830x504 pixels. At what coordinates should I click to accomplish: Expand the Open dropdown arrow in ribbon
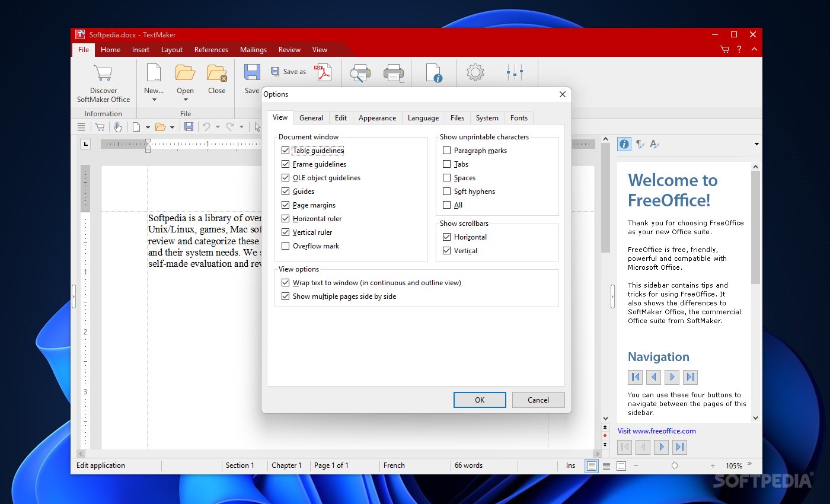[185, 100]
